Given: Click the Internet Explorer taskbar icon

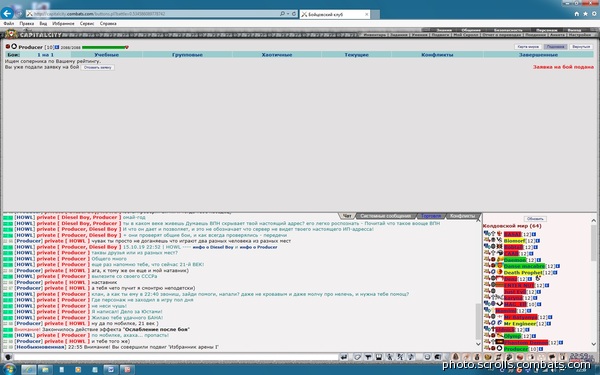Looking at the screenshot, I should 28,369.
